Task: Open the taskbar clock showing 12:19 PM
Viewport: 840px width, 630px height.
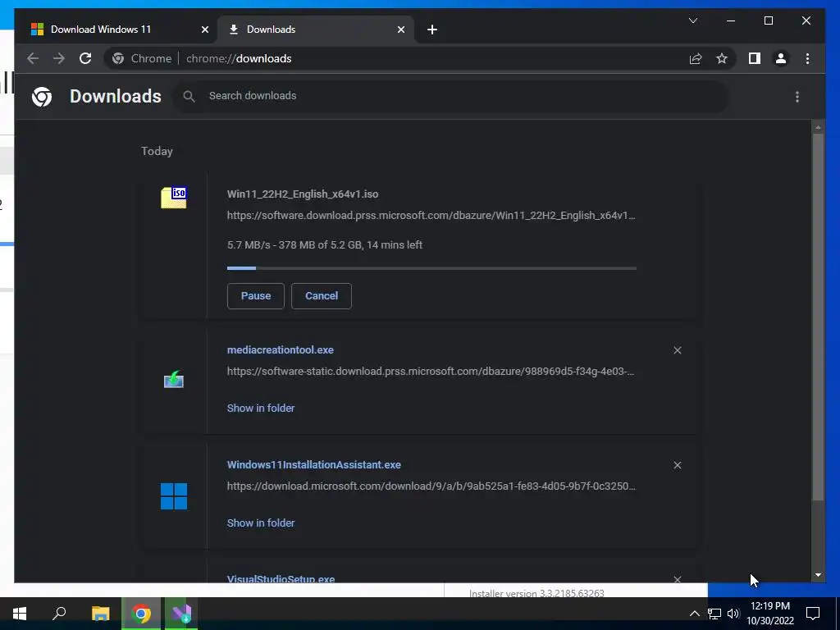Action: coord(769,614)
